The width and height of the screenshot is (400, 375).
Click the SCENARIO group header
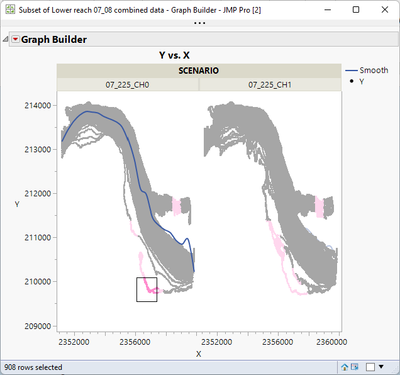[x=199, y=71]
